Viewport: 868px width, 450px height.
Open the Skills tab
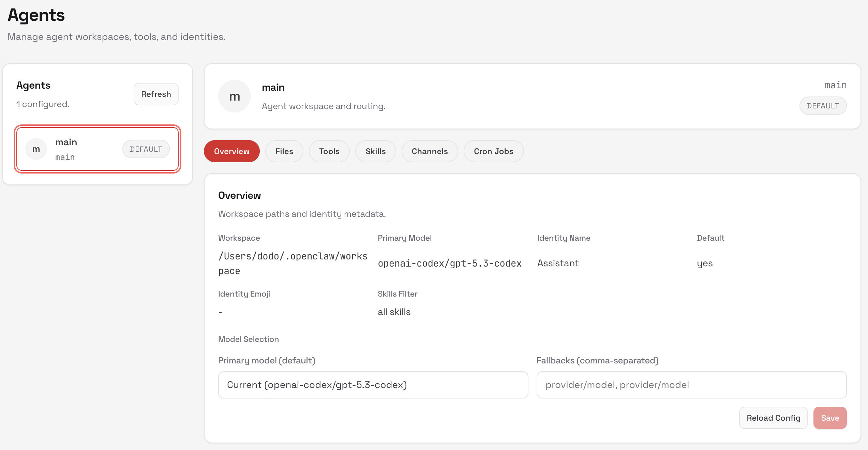pyautogui.click(x=375, y=151)
